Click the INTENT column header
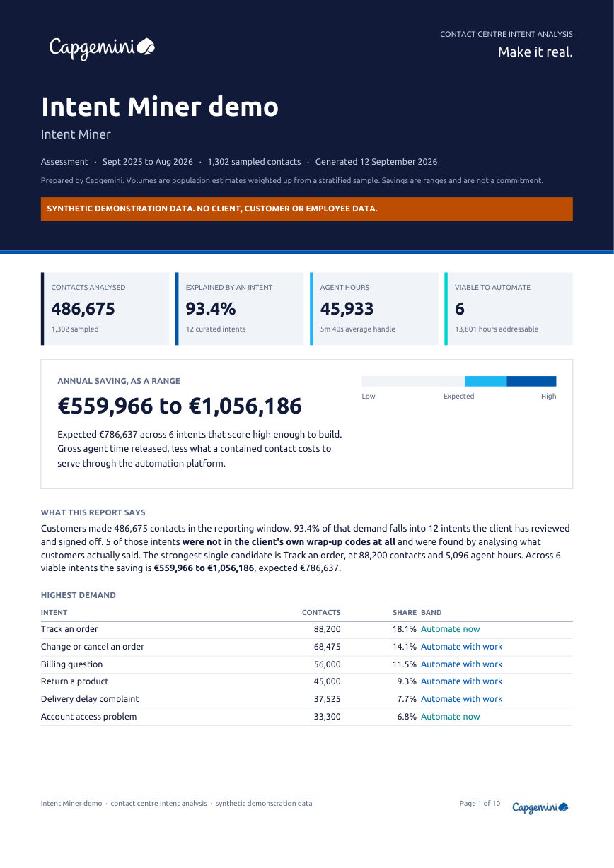 point(54,613)
